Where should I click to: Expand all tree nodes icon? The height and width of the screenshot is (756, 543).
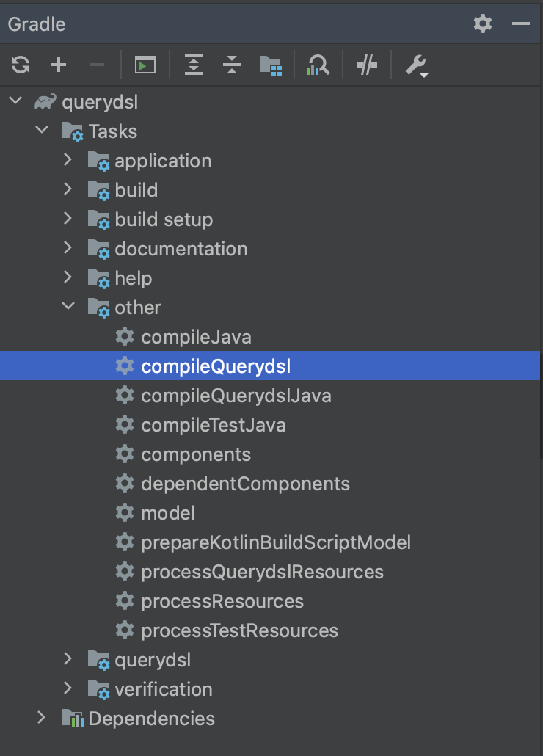click(x=194, y=65)
